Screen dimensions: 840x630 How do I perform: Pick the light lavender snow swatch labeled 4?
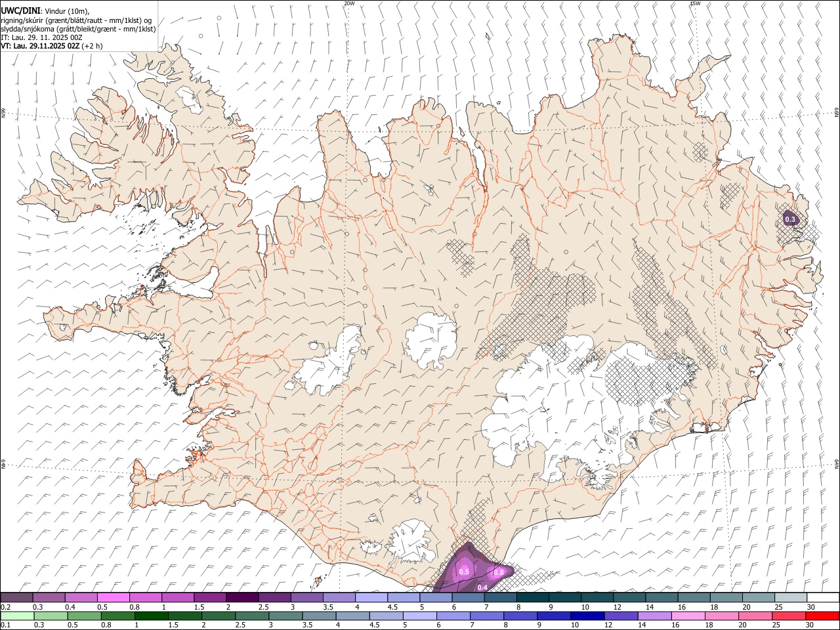coord(371,597)
